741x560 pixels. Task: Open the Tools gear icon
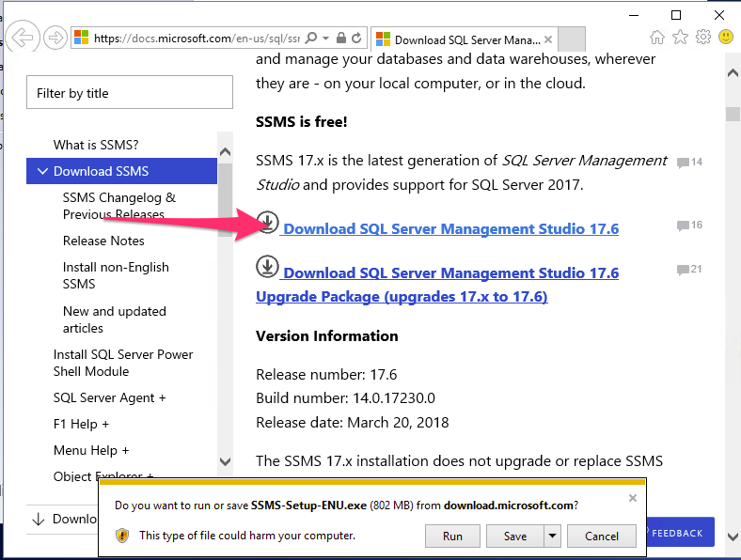coord(703,37)
